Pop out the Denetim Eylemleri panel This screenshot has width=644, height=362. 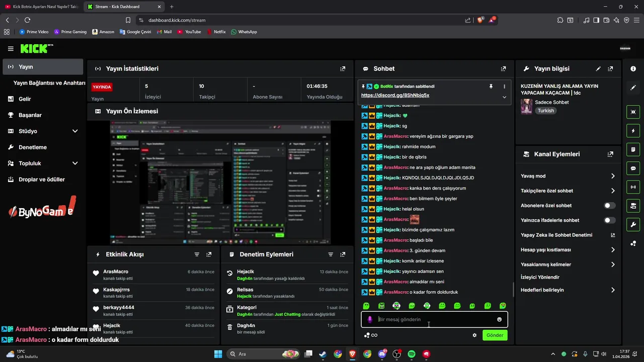click(x=343, y=254)
